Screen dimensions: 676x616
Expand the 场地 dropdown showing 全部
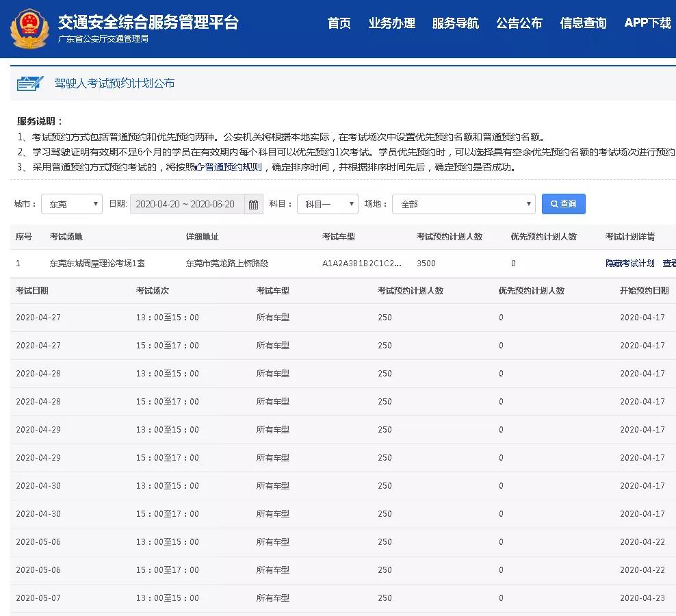coord(463,204)
